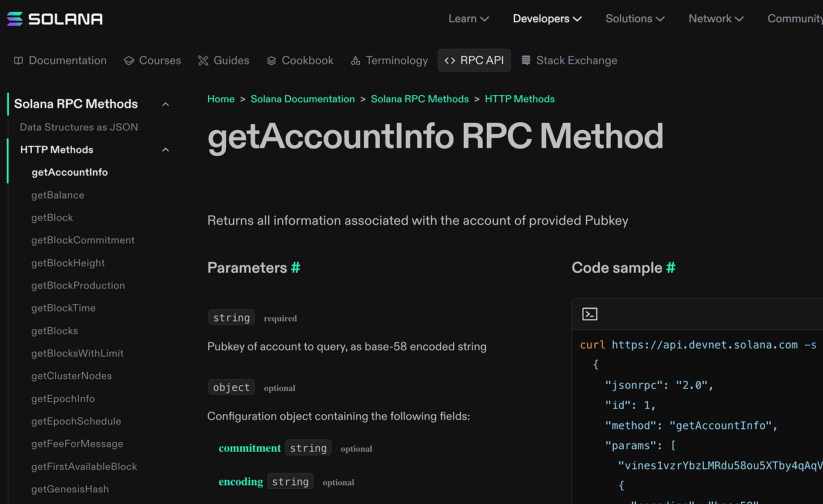The height and width of the screenshot is (504, 823).
Task: Click the hash anchor next to Parameters
Action: coord(296,268)
